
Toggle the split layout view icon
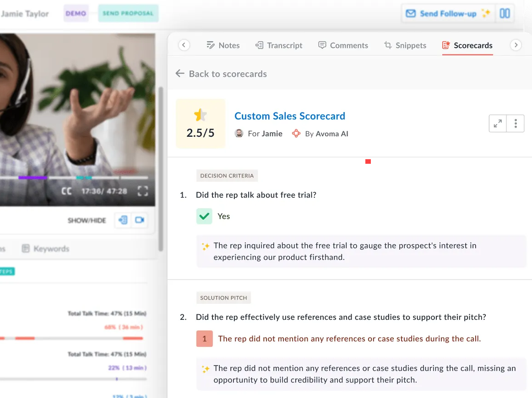(x=505, y=14)
